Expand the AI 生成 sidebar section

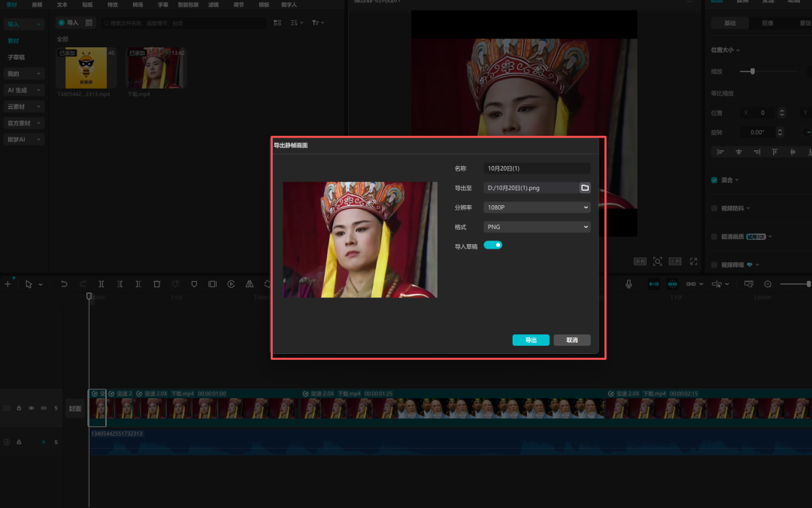point(24,90)
